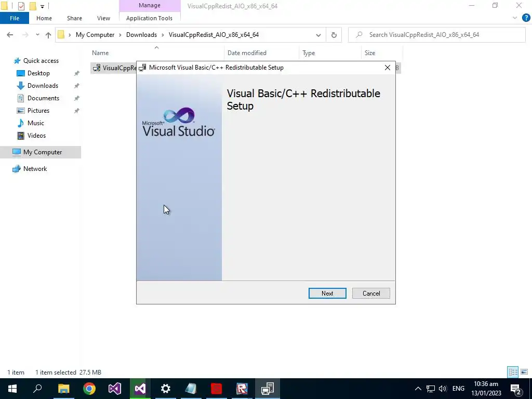Open File Explorer from the taskbar

[x=63, y=389]
